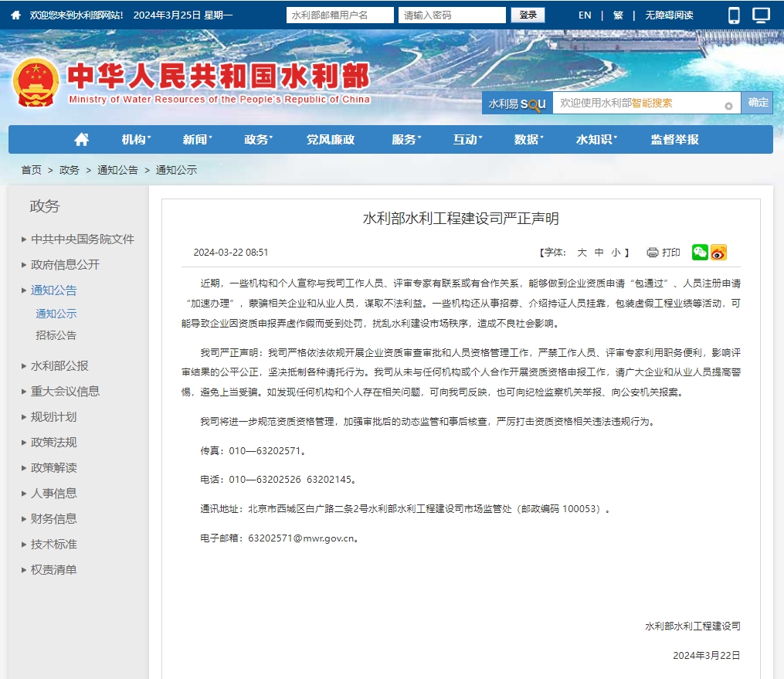
Task: Click the national emblem logo
Action: pyautogui.click(x=36, y=83)
